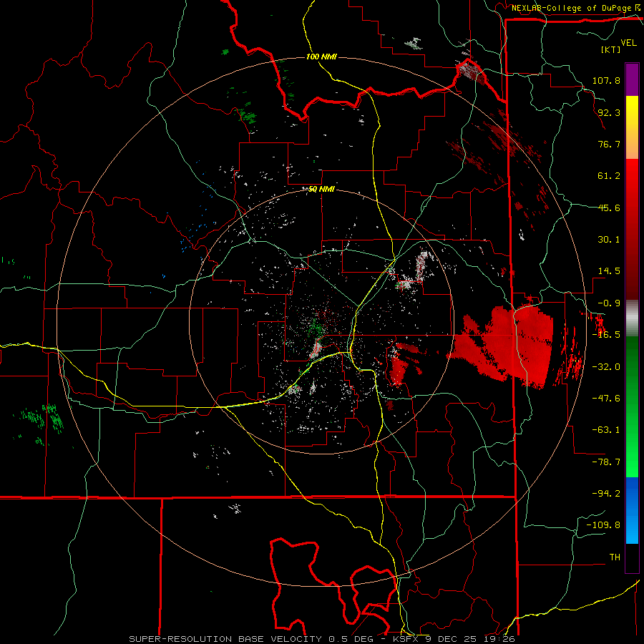Click the TH legend label
Viewport: 644px width, 644px height.
615,557
